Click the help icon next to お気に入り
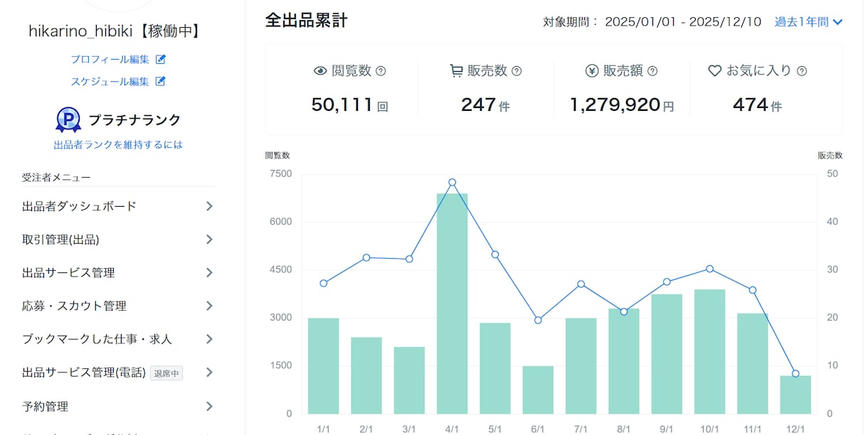This screenshot has width=868, height=435. pos(802,71)
